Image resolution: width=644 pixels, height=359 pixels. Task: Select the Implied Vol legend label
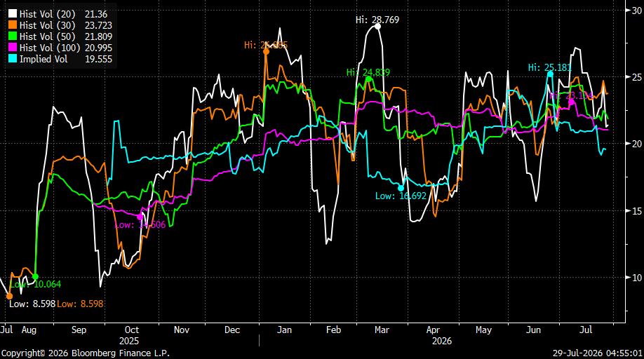[x=43, y=59]
